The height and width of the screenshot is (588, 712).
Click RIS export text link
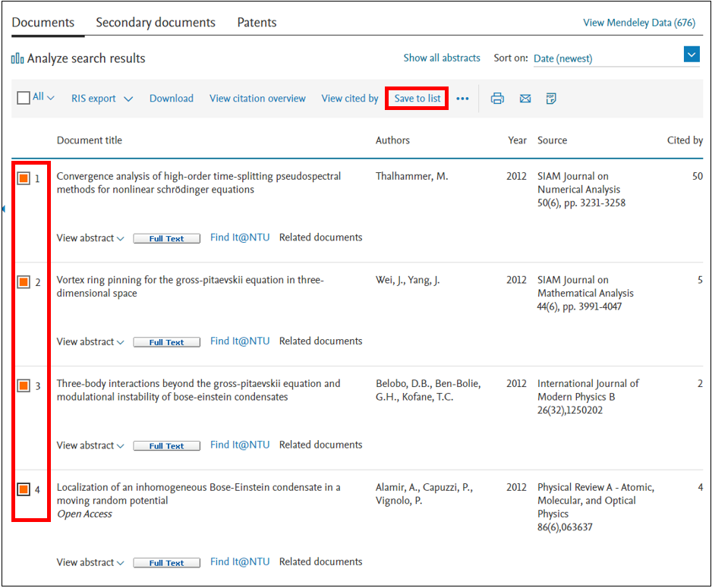93,99
